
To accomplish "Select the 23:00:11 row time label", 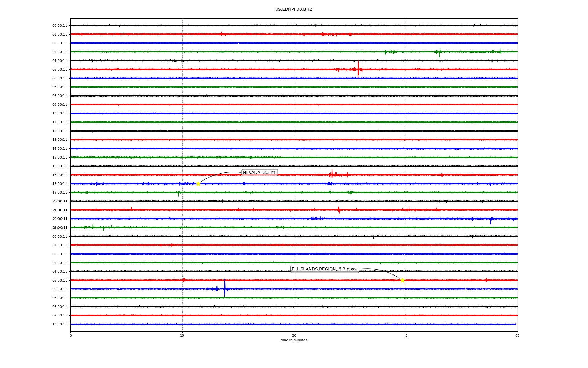I will (x=60, y=228).
